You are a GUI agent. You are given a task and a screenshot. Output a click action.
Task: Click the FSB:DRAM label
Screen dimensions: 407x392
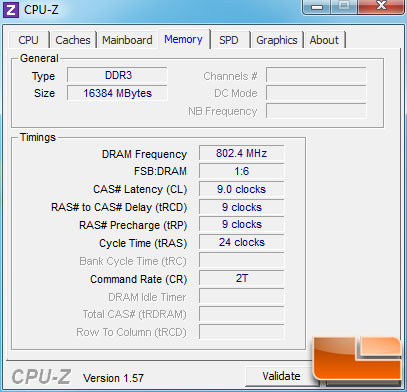coord(160,171)
